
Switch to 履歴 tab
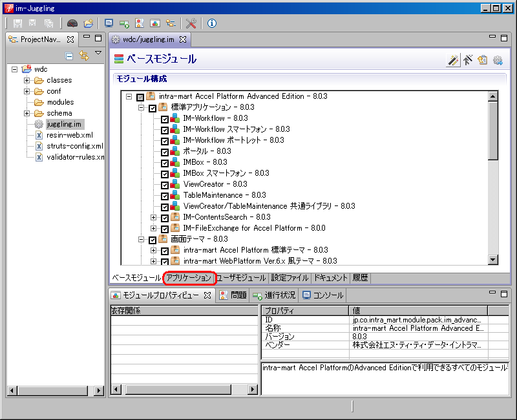pos(360,278)
